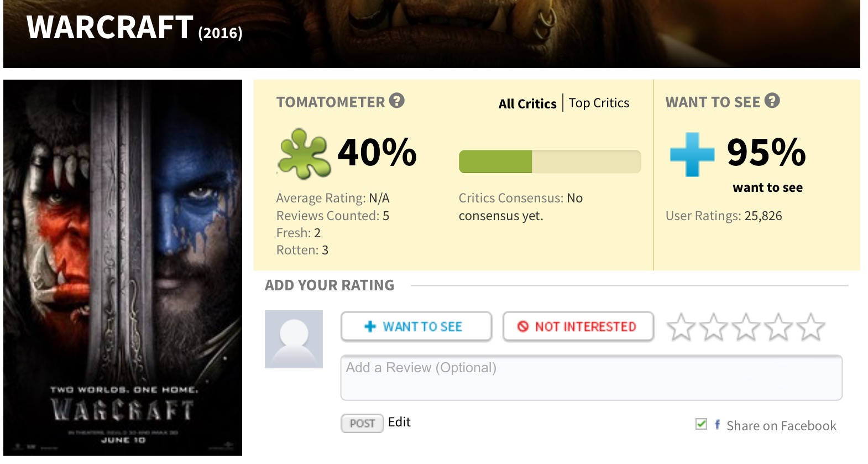Click the green rotten splat icon
Screen dimensions: 868x464
coord(304,153)
